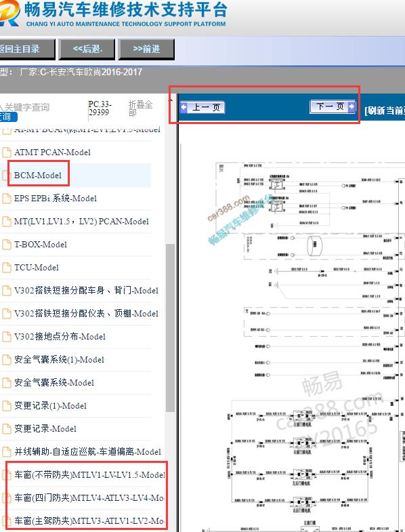Click the 厂家:C-长安汽车欧尚2016-2017 breadcrumb text
The width and height of the screenshot is (405, 532).
coord(81,72)
